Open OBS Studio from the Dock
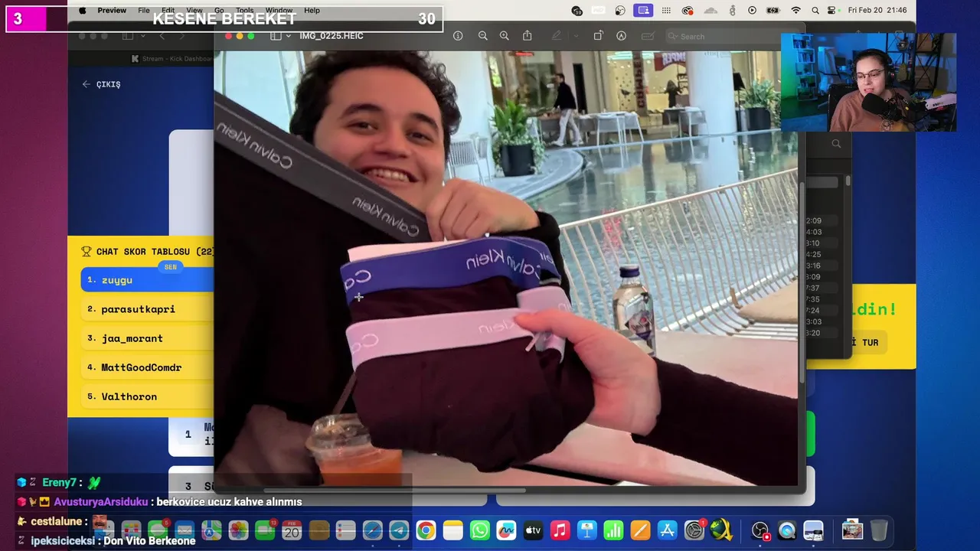Viewport: 980px width, 551px height. tap(759, 530)
